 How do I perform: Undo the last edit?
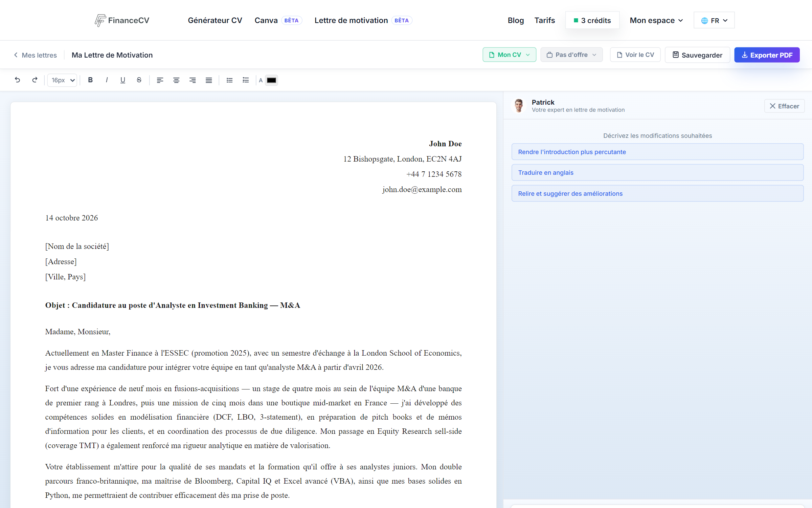coord(18,80)
